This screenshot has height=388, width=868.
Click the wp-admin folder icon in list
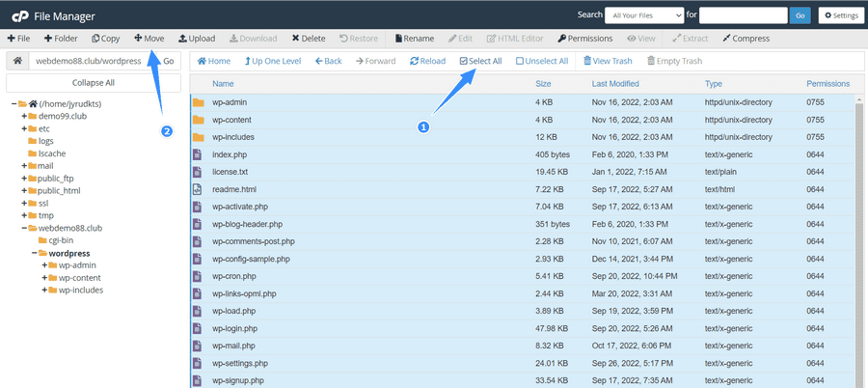198,102
